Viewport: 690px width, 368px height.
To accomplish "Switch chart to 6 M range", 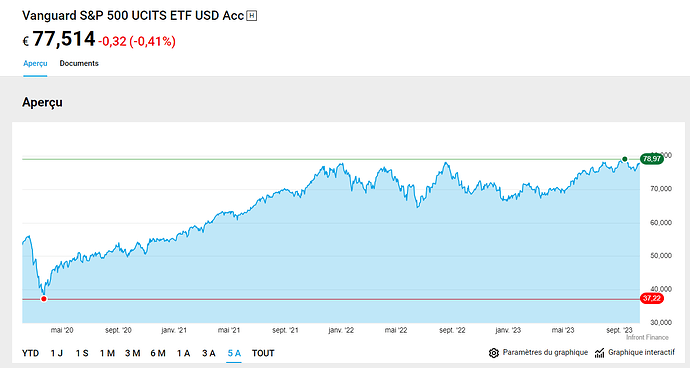I will 158,353.
